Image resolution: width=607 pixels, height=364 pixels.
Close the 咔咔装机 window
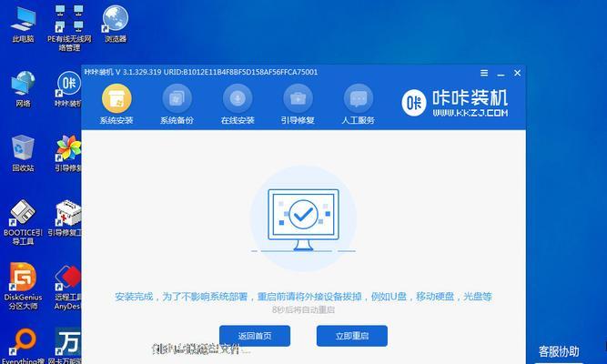coord(517,73)
